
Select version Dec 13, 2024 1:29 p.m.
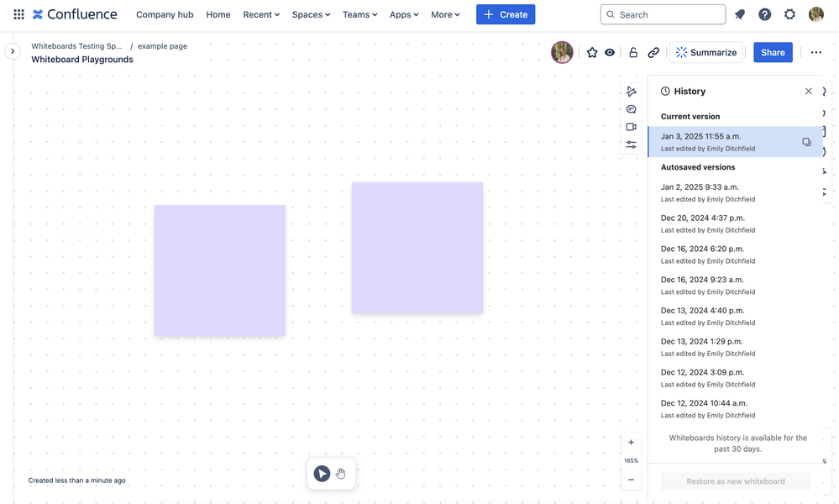coord(735,347)
